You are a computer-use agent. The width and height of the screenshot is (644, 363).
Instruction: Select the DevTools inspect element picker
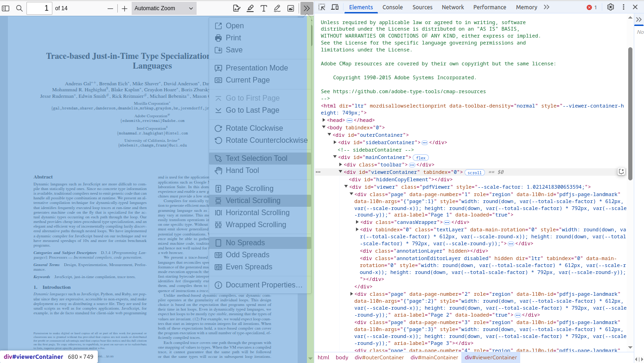click(322, 7)
